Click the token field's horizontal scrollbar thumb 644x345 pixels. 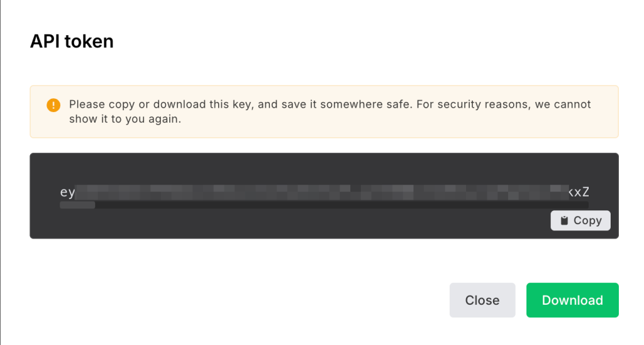[77, 205]
